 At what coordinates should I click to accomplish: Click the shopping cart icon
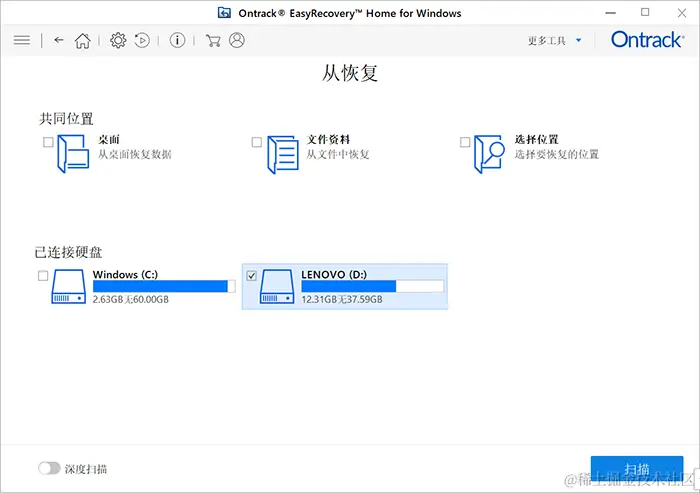click(x=213, y=41)
